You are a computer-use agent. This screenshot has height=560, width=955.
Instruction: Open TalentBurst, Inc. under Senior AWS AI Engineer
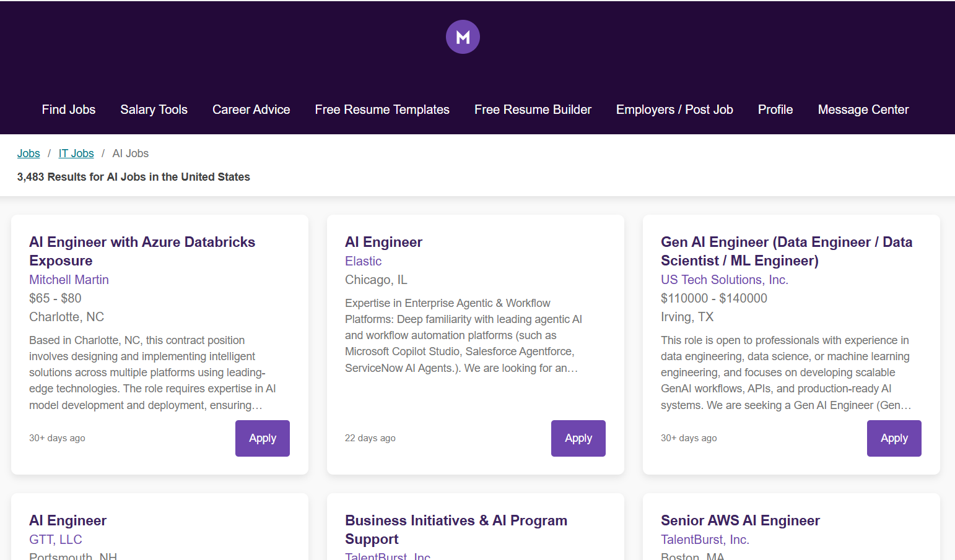point(705,539)
